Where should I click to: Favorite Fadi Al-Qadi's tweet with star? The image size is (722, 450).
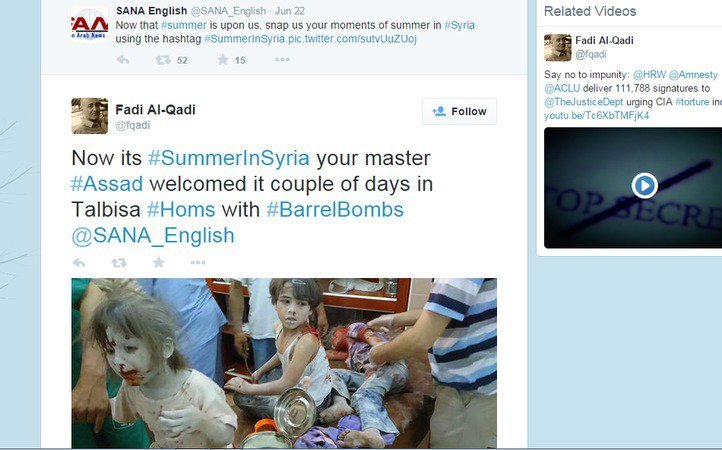159,262
